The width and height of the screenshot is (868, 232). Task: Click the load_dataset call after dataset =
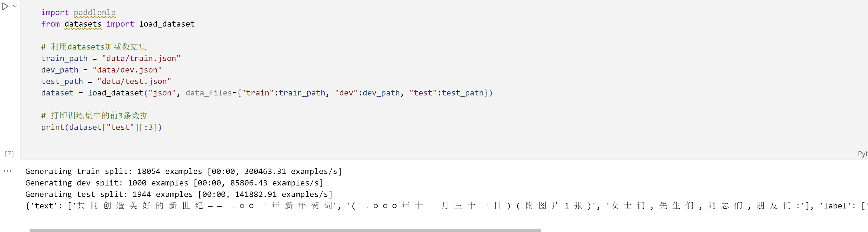(x=116, y=93)
